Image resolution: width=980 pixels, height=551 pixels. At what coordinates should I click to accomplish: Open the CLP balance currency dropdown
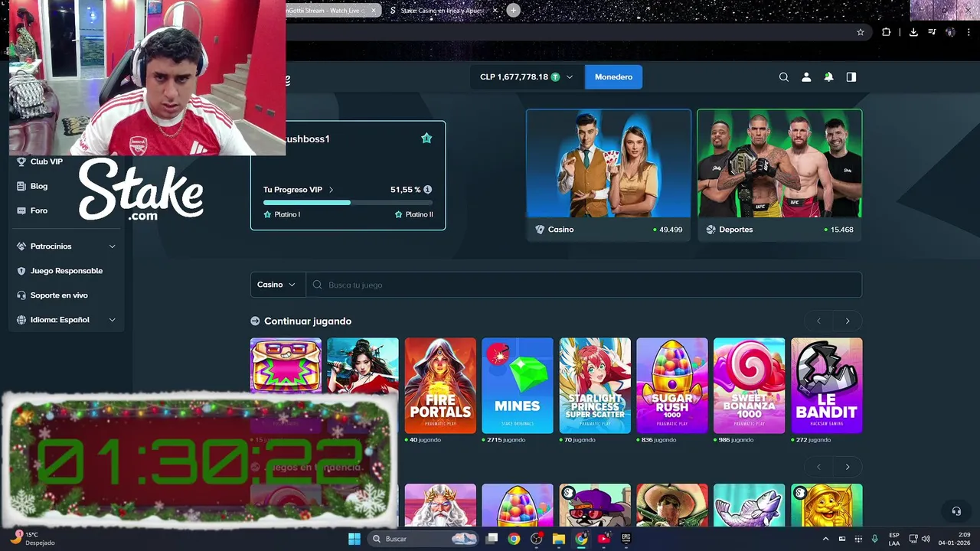point(527,77)
